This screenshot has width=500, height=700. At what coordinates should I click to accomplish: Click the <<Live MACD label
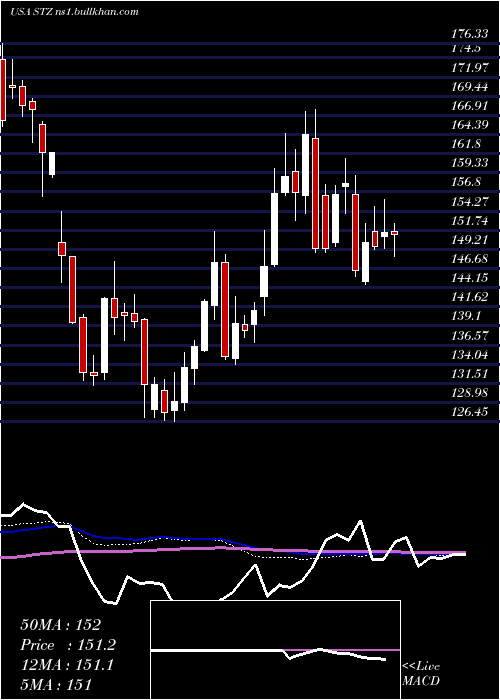tap(421, 673)
